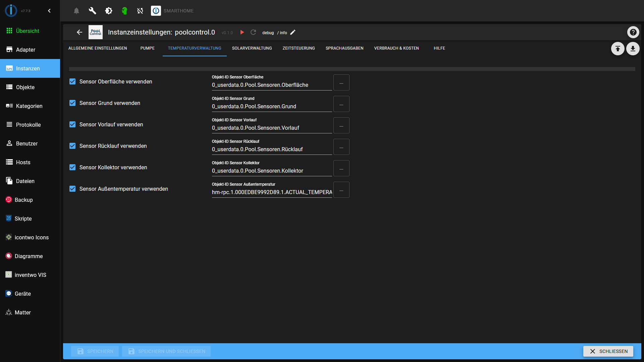This screenshot has height=362, width=644.
Task: Switch to the Solarverwaltung tab
Action: [252, 48]
